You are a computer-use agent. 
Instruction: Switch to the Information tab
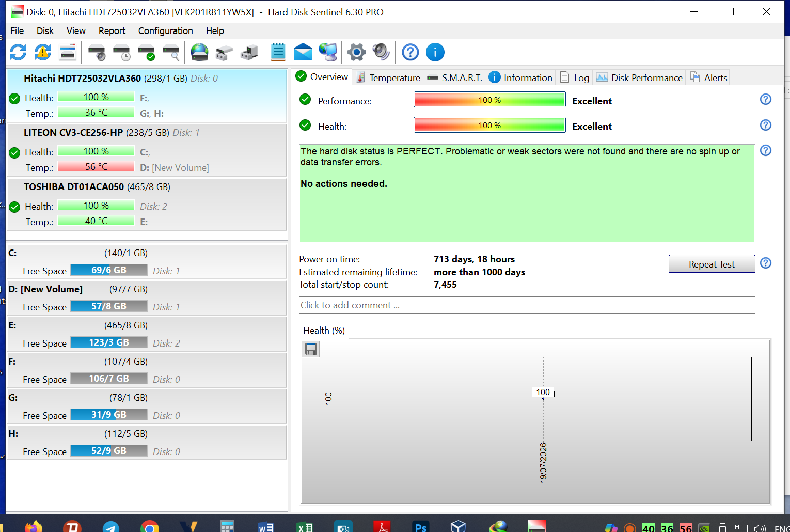[x=520, y=77]
